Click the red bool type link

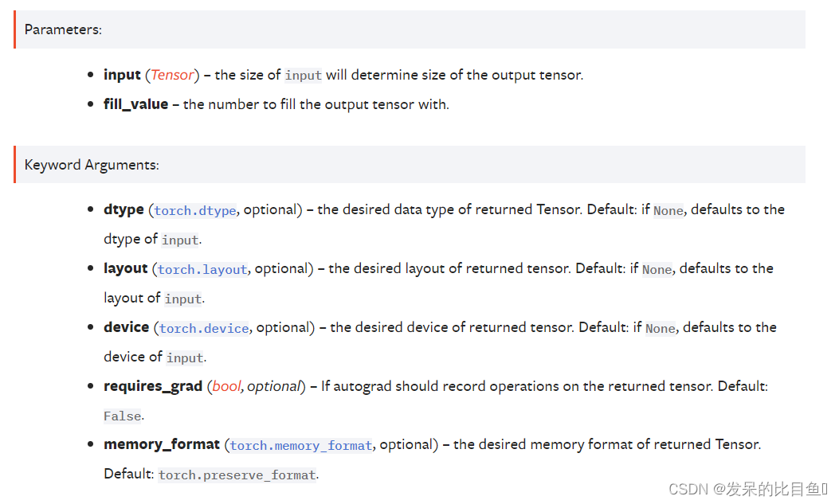point(227,386)
